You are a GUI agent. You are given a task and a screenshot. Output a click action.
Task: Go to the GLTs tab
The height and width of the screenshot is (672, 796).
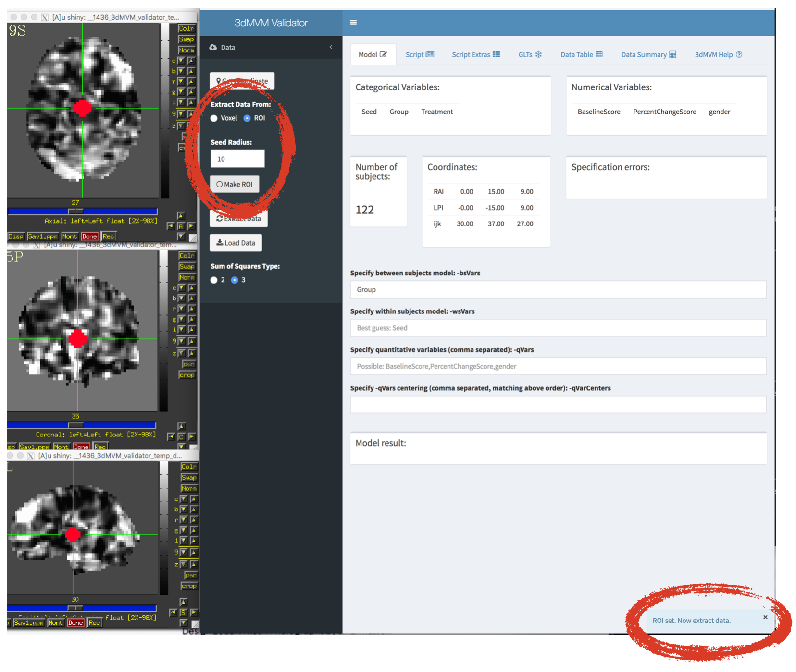[530, 54]
